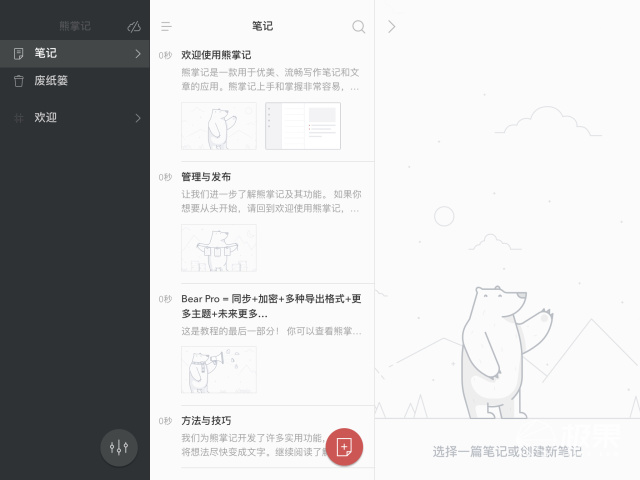This screenshot has height=480, width=640.
Task: Click the 笔记 list header title
Action: (x=262, y=26)
